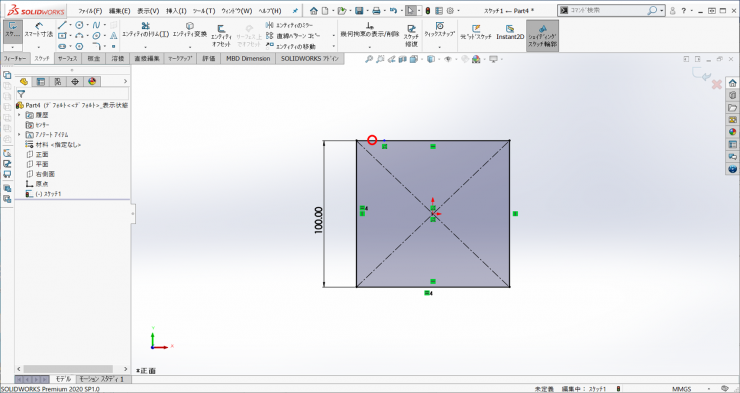Select the Slot sketch tool
740x393 pixels.
pyautogui.click(x=62, y=46)
